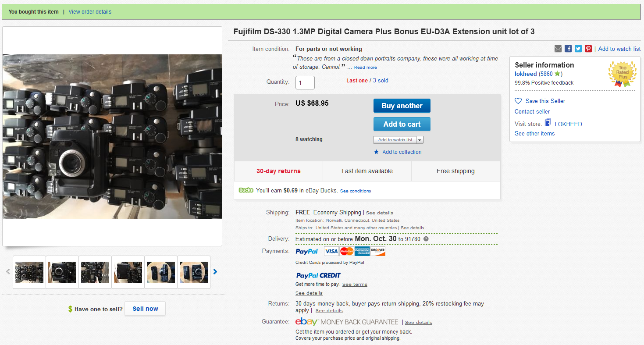Click the Buy another button
The width and height of the screenshot is (644, 345).
402,106
